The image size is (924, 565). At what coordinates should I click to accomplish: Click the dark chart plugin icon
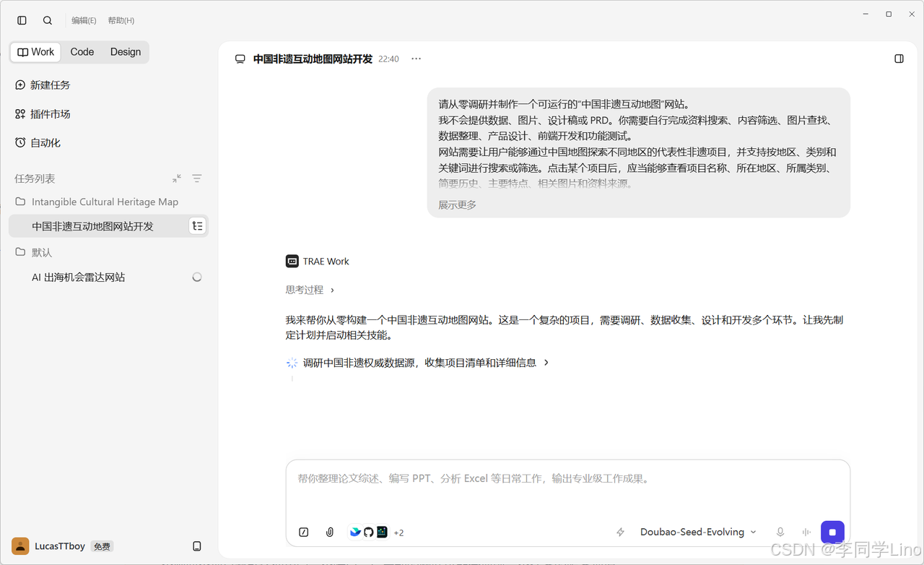tap(382, 532)
